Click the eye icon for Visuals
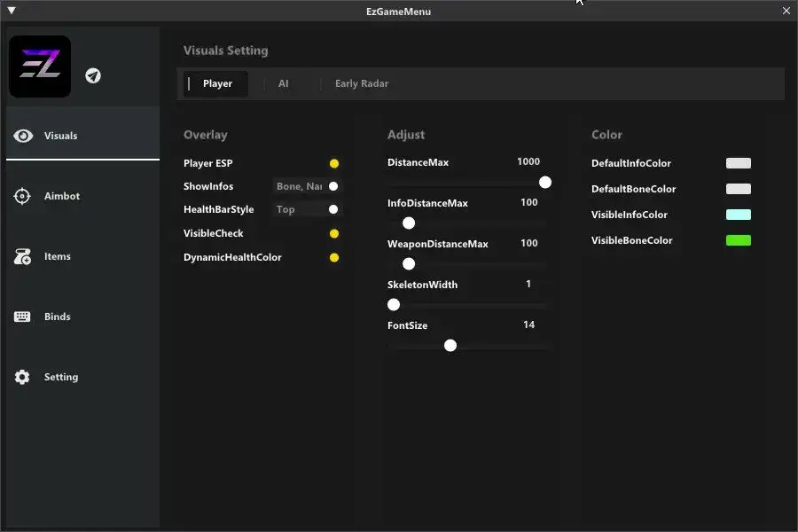Screen dimensions: 798x532 point(24,136)
